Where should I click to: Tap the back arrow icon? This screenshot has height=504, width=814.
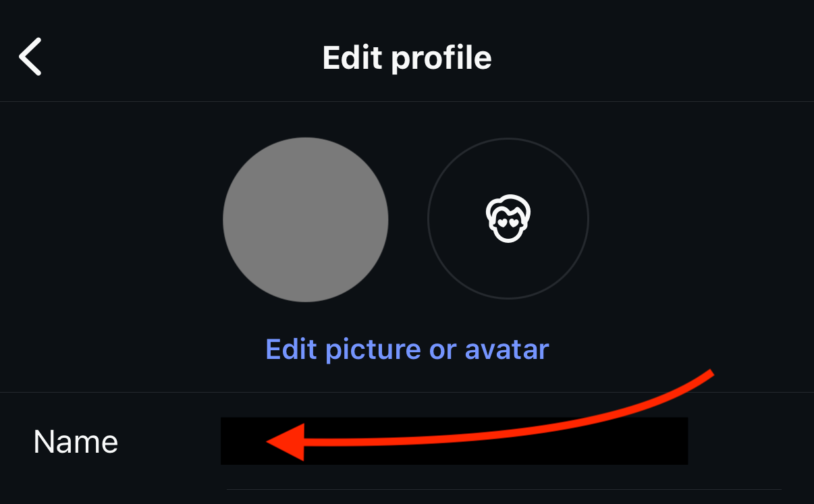[30, 57]
